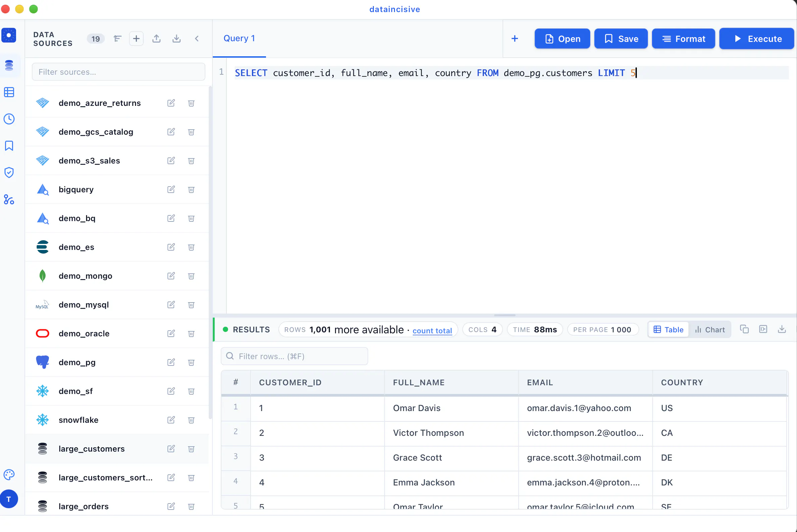Open the tables grid sidebar icon

(9, 92)
